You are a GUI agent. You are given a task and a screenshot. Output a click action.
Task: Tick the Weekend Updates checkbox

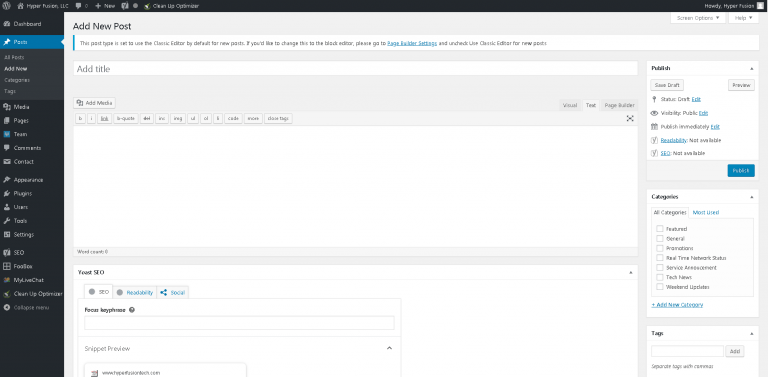click(659, 287)
